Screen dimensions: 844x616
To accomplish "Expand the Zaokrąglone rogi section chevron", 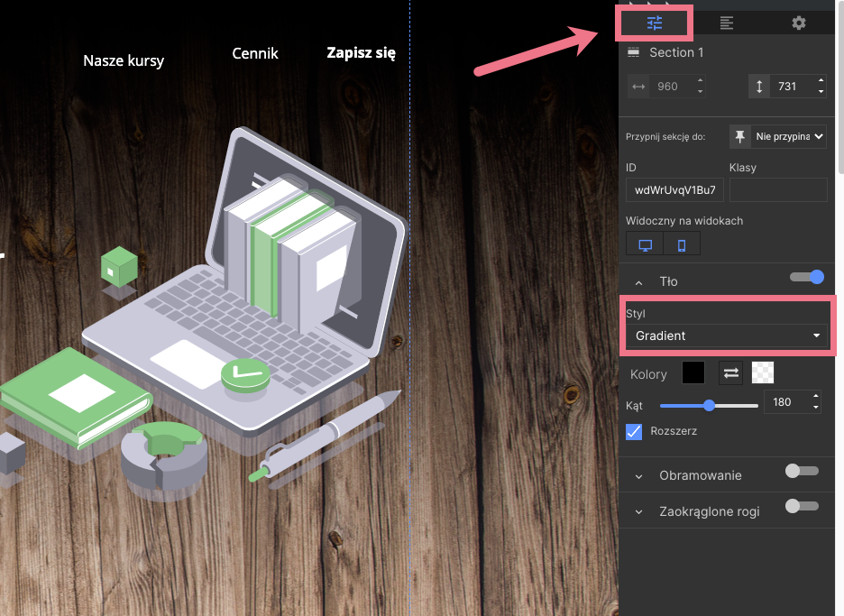I will pyautogui.click(x=639, y=512).
